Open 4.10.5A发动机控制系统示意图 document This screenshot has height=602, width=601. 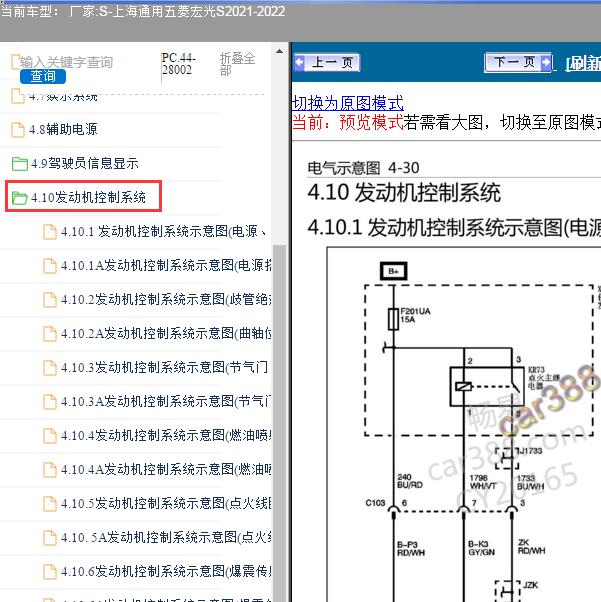click(166, 537)
